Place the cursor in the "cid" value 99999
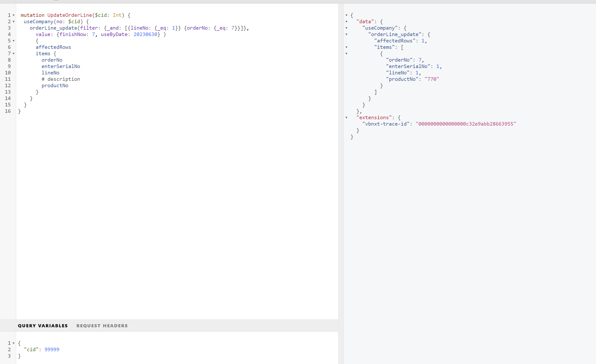Screen dimensions: 596x364 coord(51,349)
